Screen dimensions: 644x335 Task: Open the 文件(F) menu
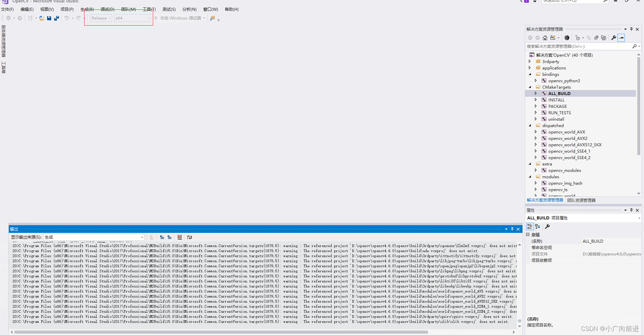(7, 9)
